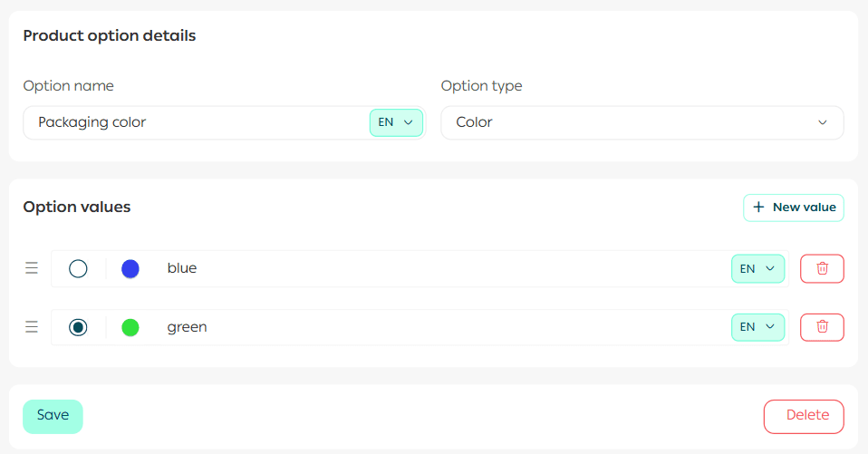
Task: Edit the blue value text field
Action: coord(435,268)
